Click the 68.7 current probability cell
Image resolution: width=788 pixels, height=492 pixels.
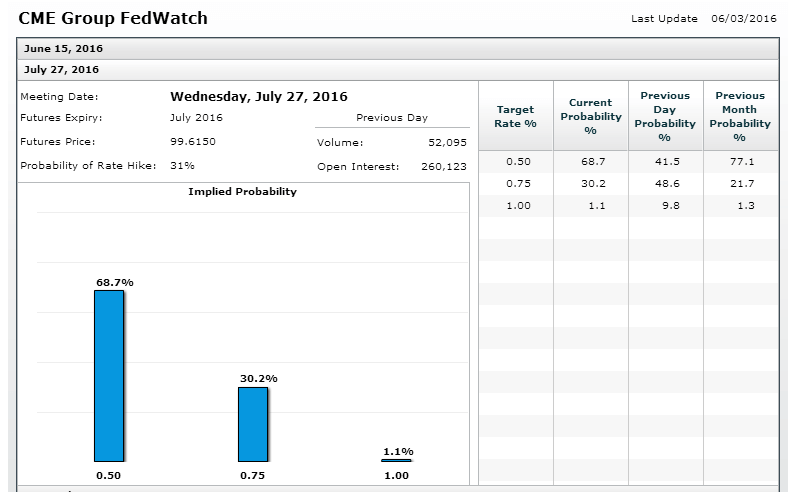tap(593, 162)
